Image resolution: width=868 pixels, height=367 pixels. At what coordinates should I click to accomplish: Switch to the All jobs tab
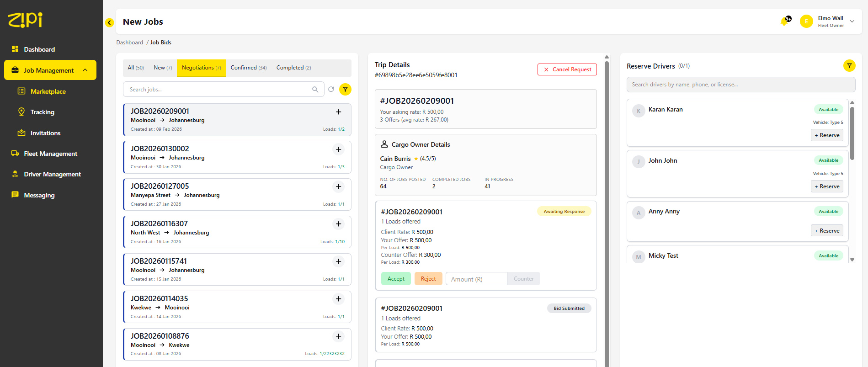(x=136, y=68)
